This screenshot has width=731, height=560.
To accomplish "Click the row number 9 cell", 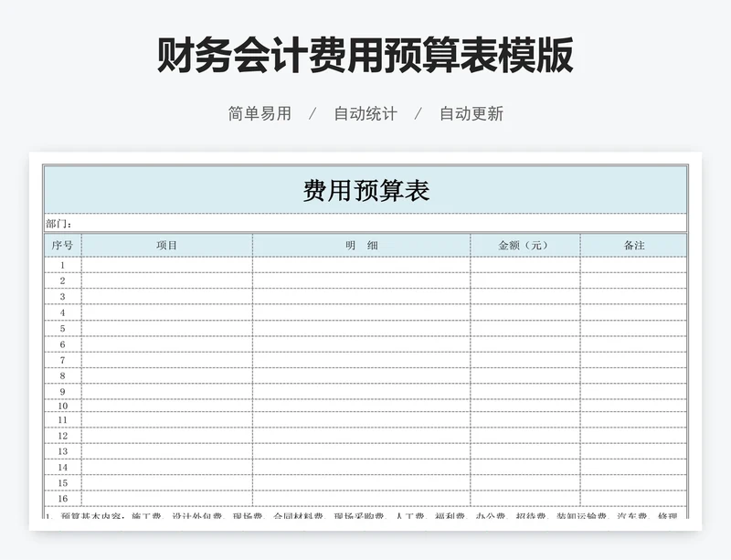I will click(63, 391).
